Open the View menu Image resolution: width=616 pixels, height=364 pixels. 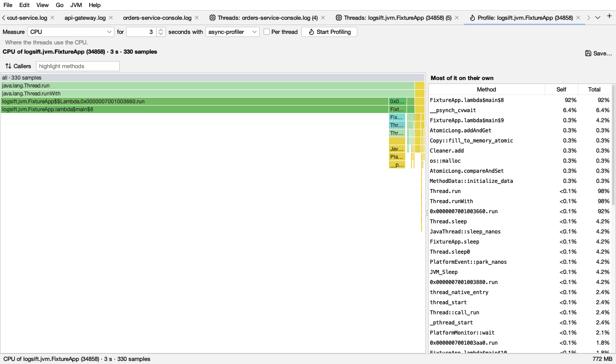click(43, 5)
